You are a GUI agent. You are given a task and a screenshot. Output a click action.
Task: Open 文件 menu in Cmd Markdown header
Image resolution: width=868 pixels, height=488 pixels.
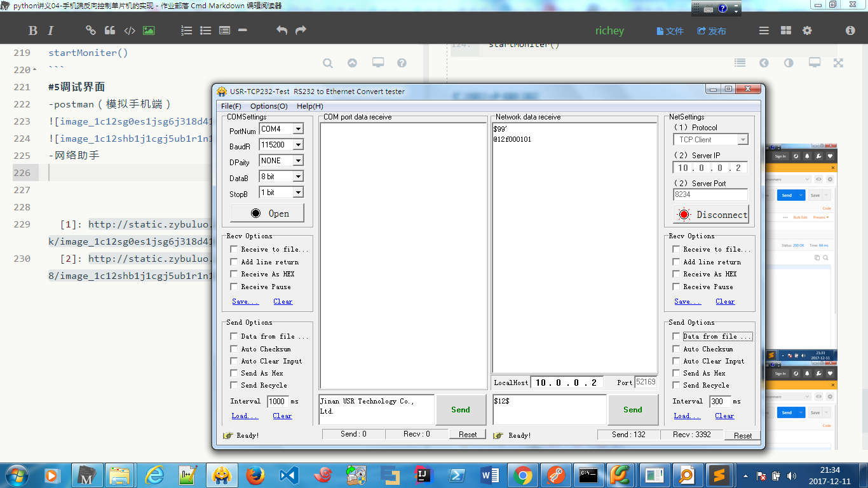(670, 30)
